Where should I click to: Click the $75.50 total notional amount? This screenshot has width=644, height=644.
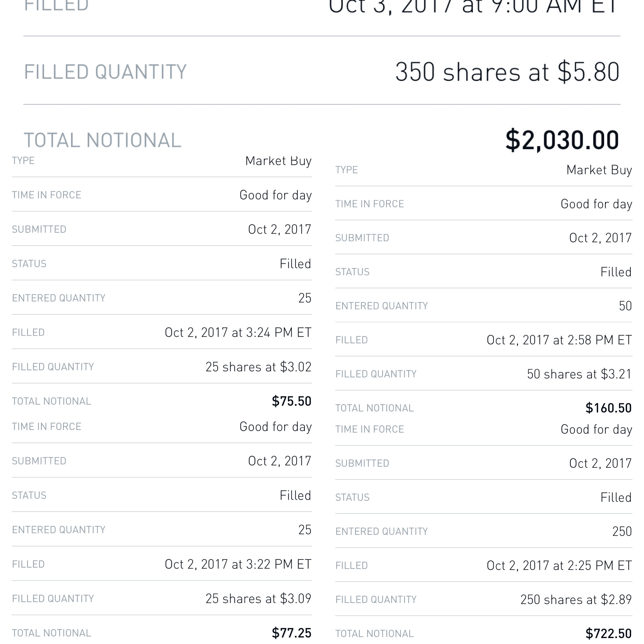tap(291, 401)
